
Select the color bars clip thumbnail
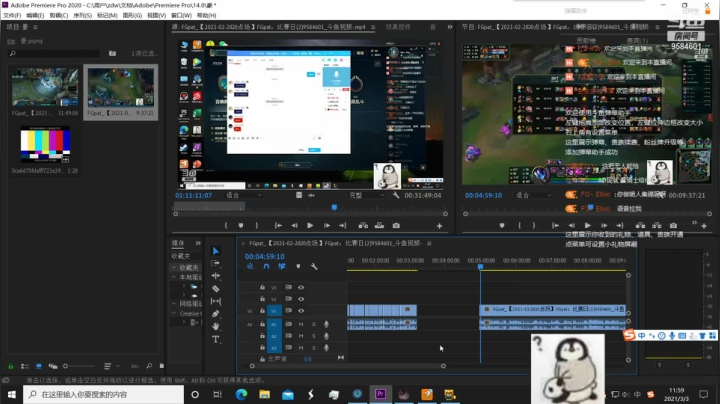click(45, 145)
